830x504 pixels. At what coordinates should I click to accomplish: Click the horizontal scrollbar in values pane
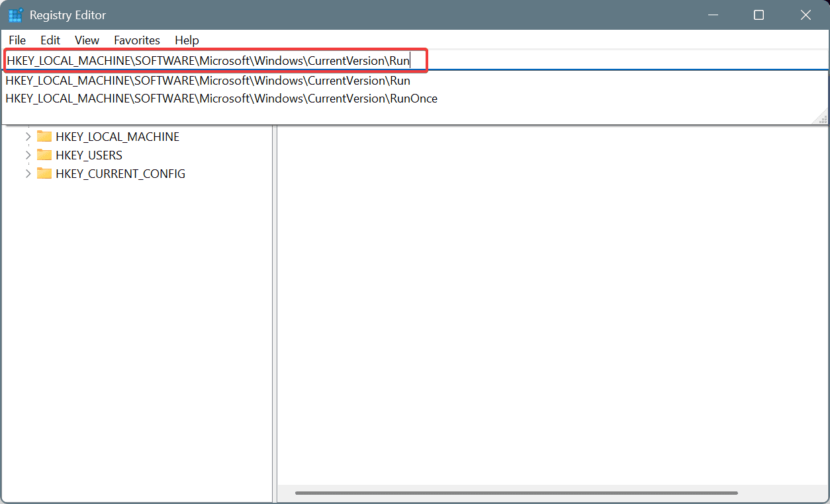[516, 493]
